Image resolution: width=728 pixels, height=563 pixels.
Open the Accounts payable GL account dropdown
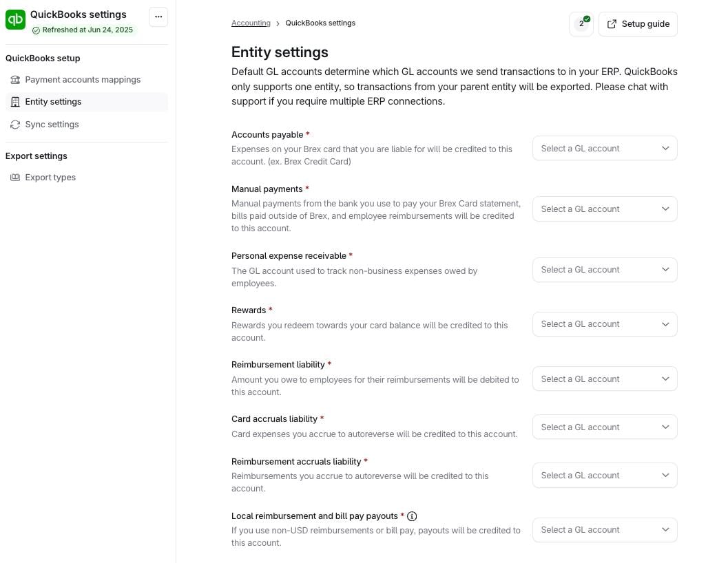click(604, 149)
